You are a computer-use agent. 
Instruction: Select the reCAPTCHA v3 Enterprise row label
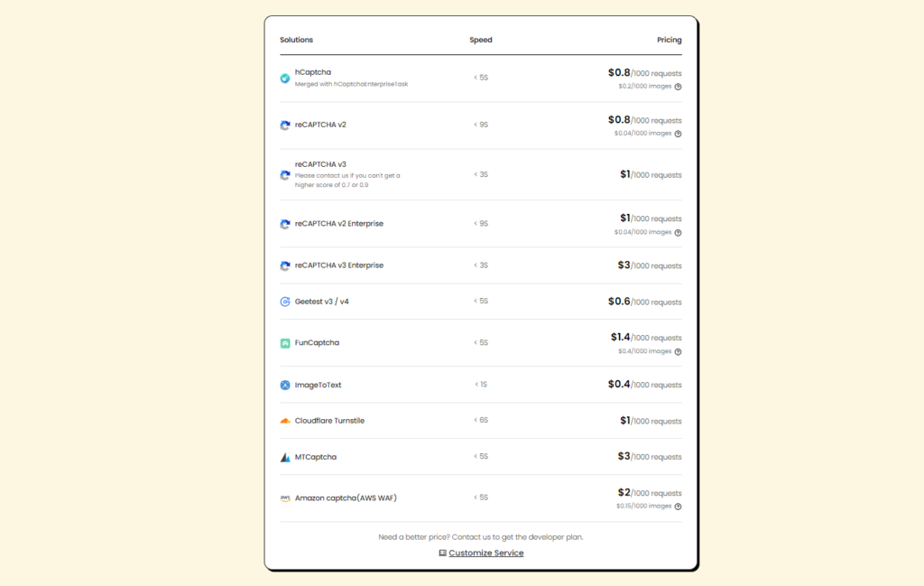click(338, 265)
